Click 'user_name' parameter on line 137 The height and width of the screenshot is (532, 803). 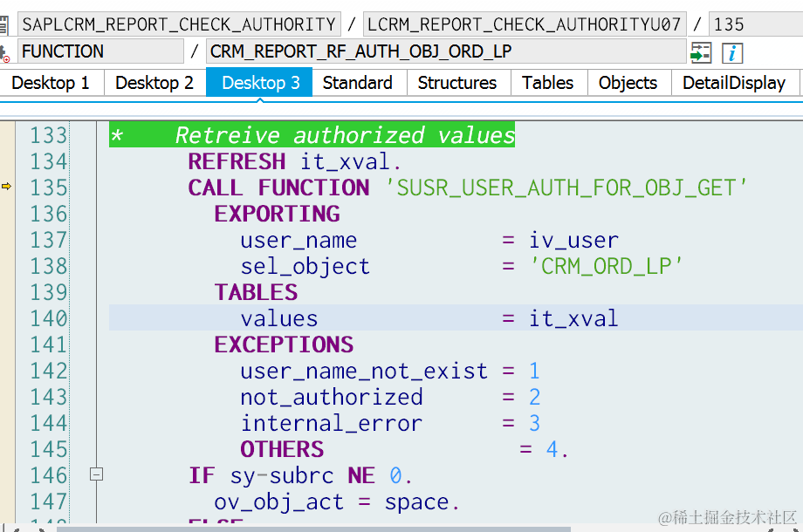(299, 240)
